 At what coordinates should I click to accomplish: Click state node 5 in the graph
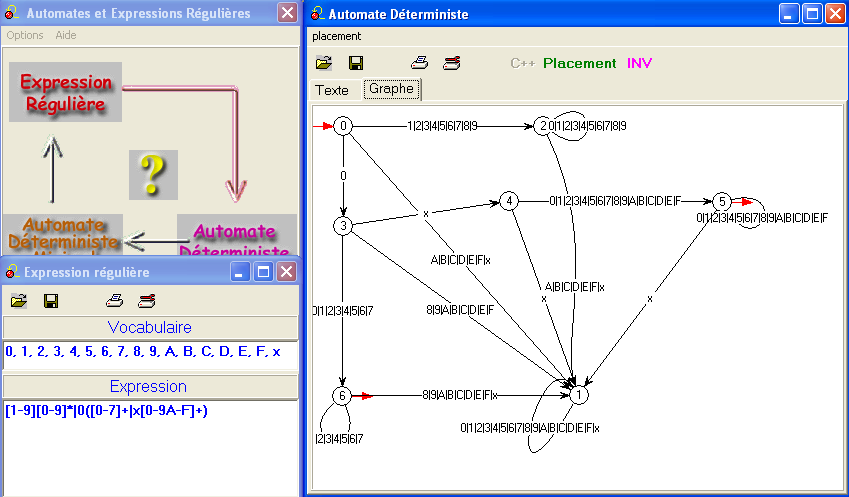click(x=722, y=200)
